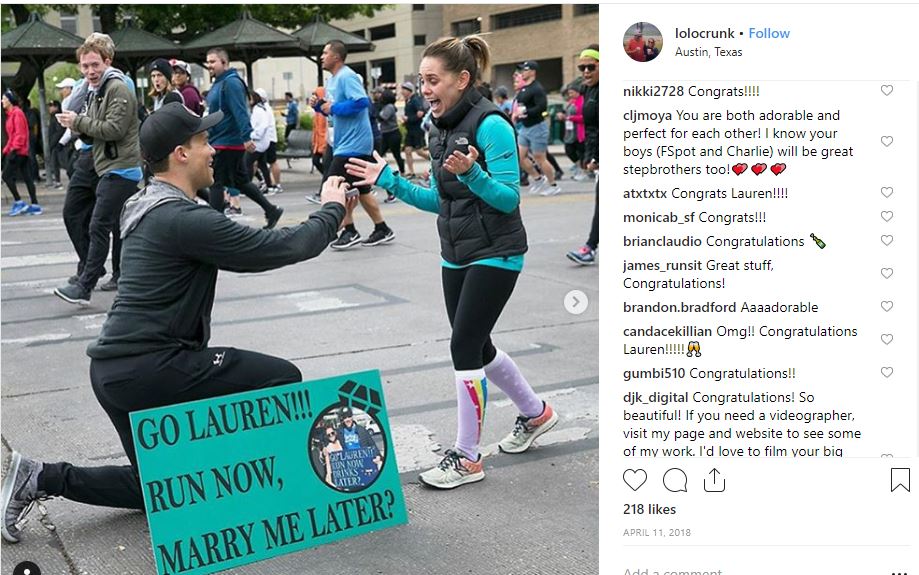Follow lolocrunk's account
The height and width of the screenshot is (575, 919).
pos(769,33)
